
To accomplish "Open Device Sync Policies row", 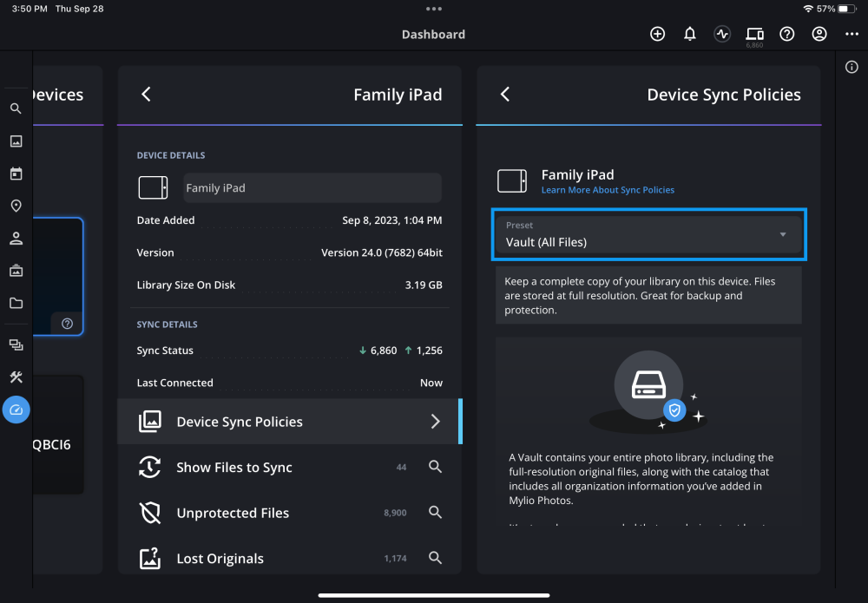I will [x=290, y=422].
